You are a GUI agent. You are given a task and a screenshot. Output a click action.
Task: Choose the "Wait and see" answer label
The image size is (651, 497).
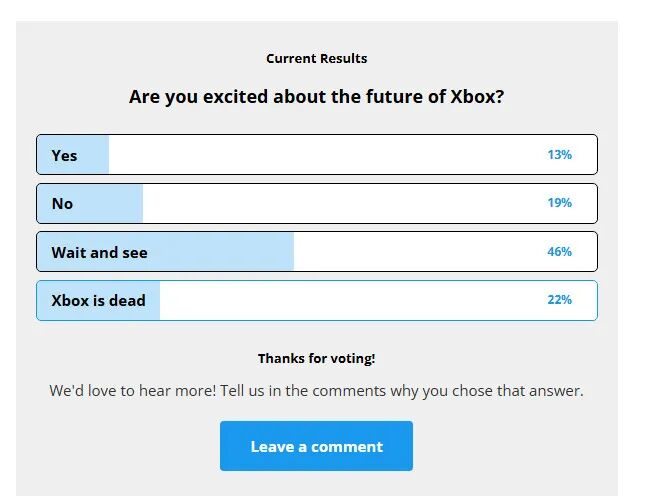99,252
